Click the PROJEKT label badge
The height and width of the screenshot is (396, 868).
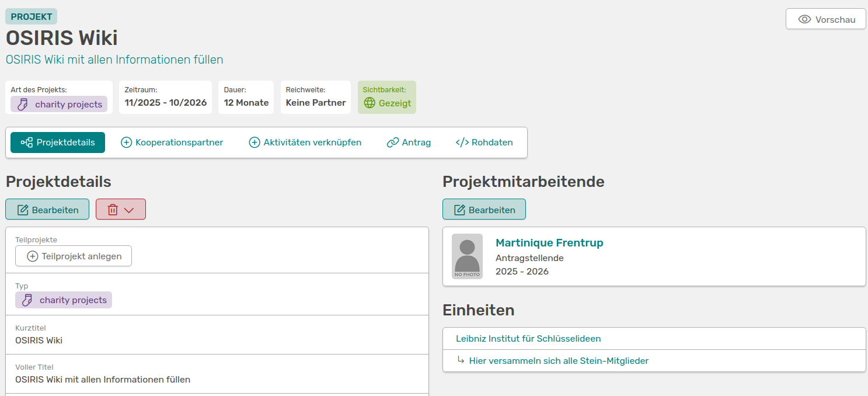coord(32,16)
